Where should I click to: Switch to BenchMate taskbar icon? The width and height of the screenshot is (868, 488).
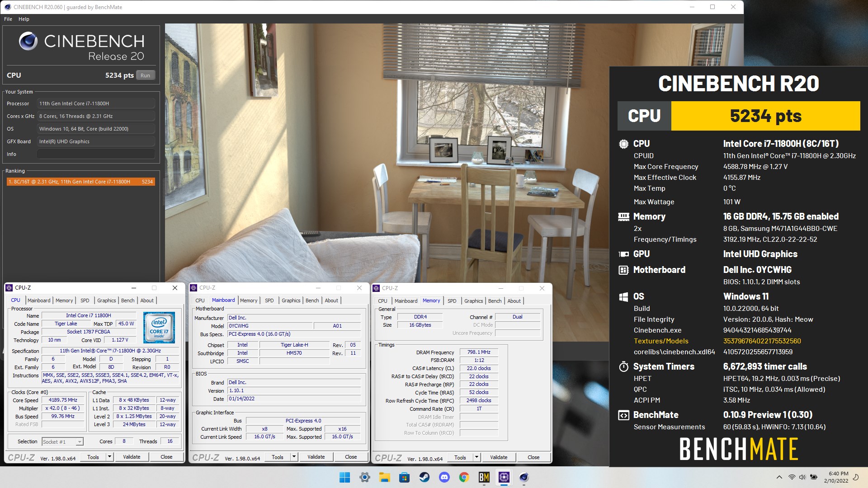[484, 477]
